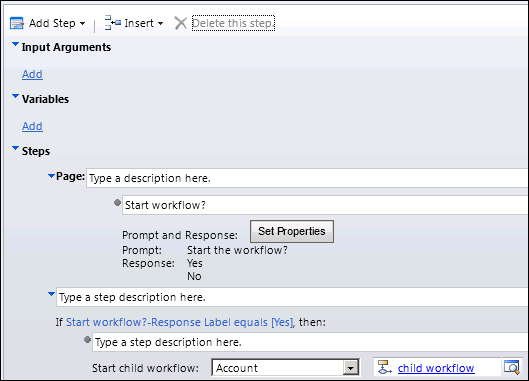The height and width of the screenshot is (381, 529).
Task: Collapse the Page step
Action: (x=51, y=176)
